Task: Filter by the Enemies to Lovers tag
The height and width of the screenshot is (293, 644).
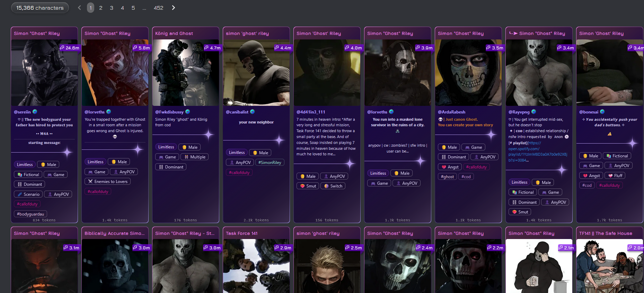Action: 107,182
